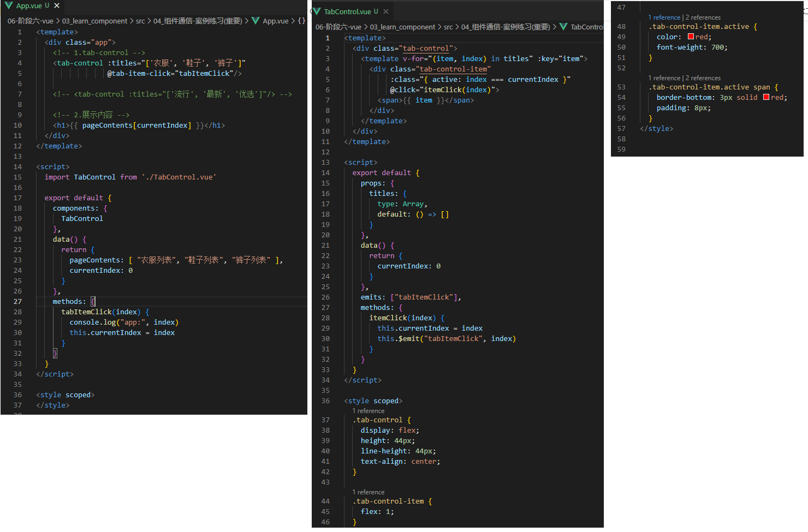Click line number 36 in TabControl.vue gutter
Viewport: 808px width, 532px height.
[x=325, y=401]
